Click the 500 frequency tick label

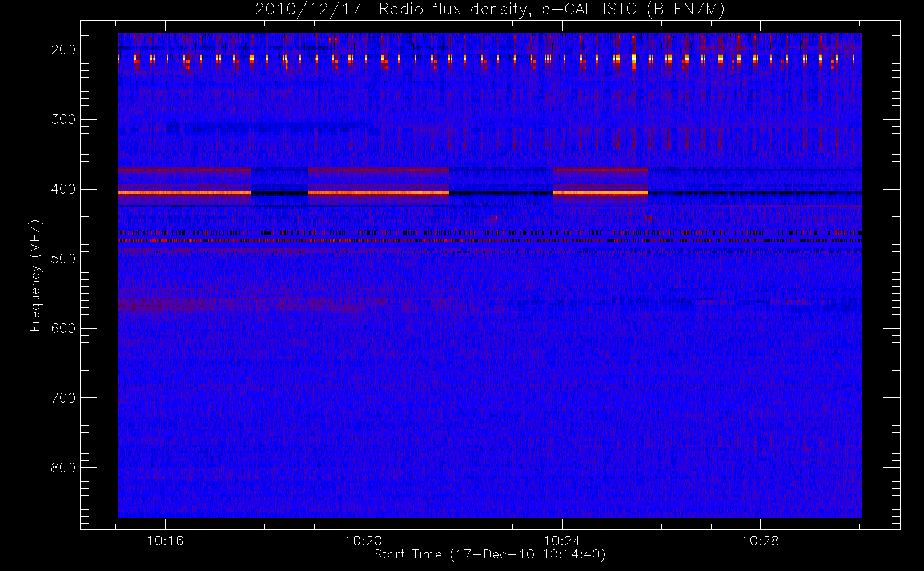click(63, 259)
